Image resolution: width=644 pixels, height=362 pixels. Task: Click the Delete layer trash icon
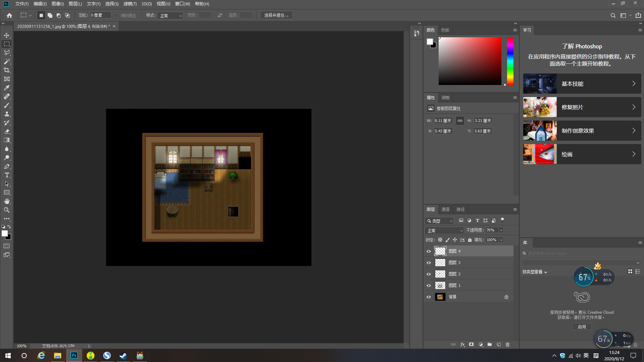click(x=507, y=345)
